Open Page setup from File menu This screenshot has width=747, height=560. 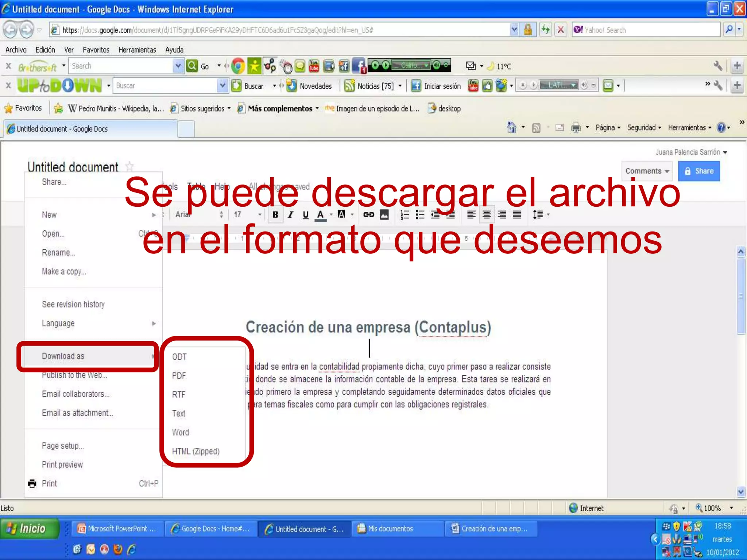pyautogui.click(x=63, y=446)
